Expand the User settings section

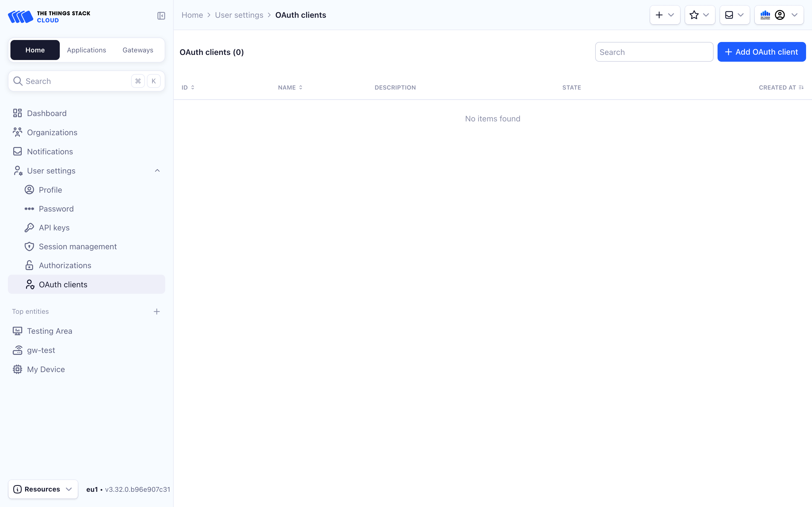click(x=157, y=171)
